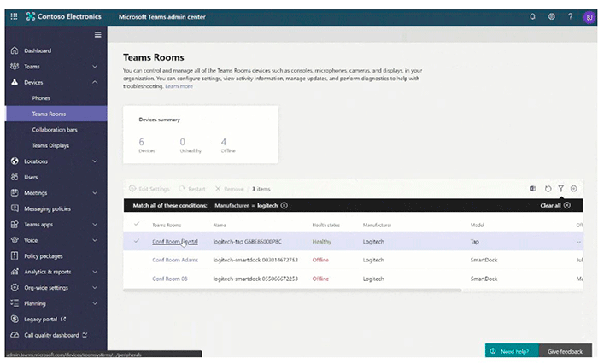Collapse the sidebar with hamburger icon
This screenshot has width=598, height=364.
pos(98,35)
